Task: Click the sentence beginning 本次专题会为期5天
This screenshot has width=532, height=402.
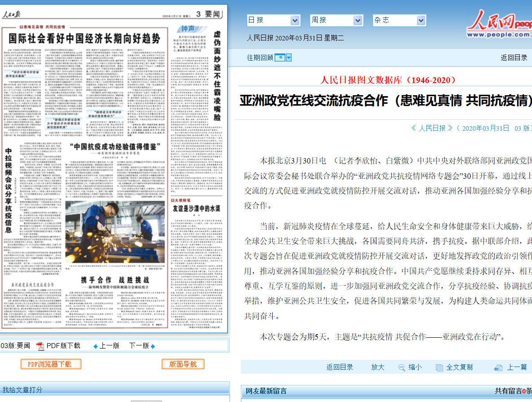Action: click(x=382, y=337)
